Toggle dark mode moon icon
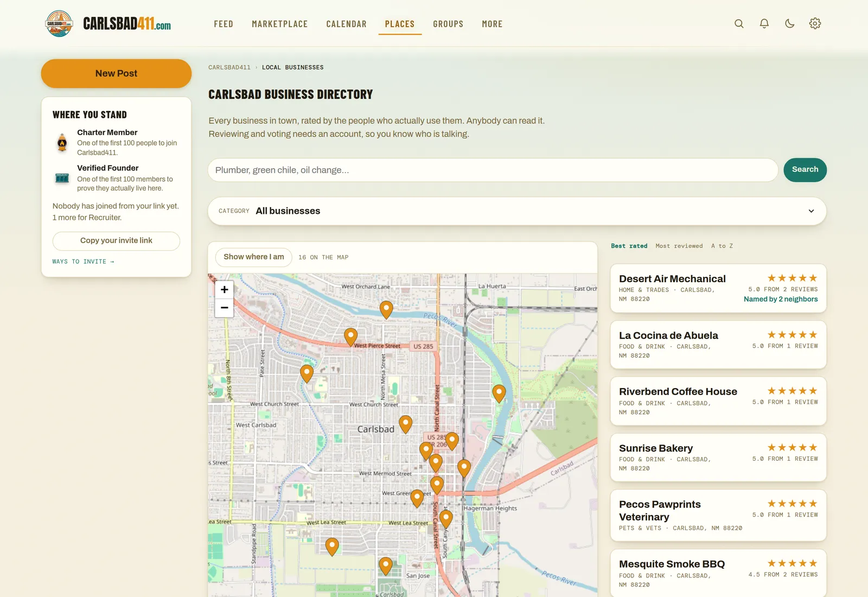The height and width of the screenshot is (597, 868). coord(790,24)
